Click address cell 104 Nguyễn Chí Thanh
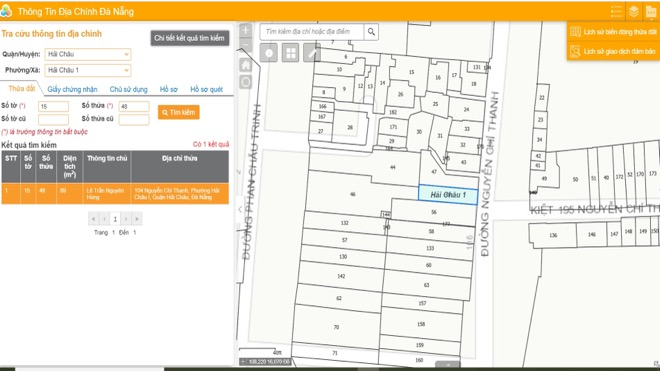 [179, 194]
